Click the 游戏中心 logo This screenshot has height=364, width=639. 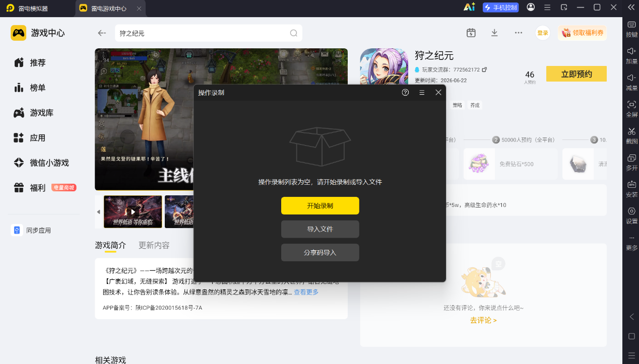point(37,33)
